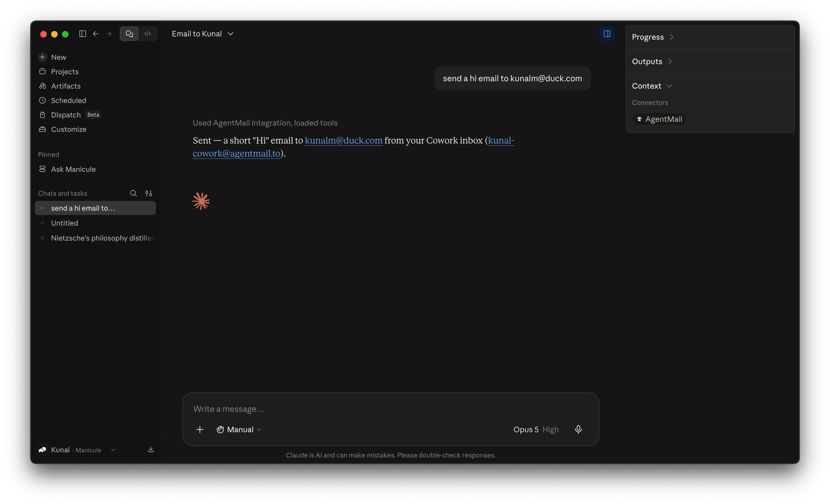Open Customize in the sidebar
This screenshot has width=830, height=504.
(95, 129)
